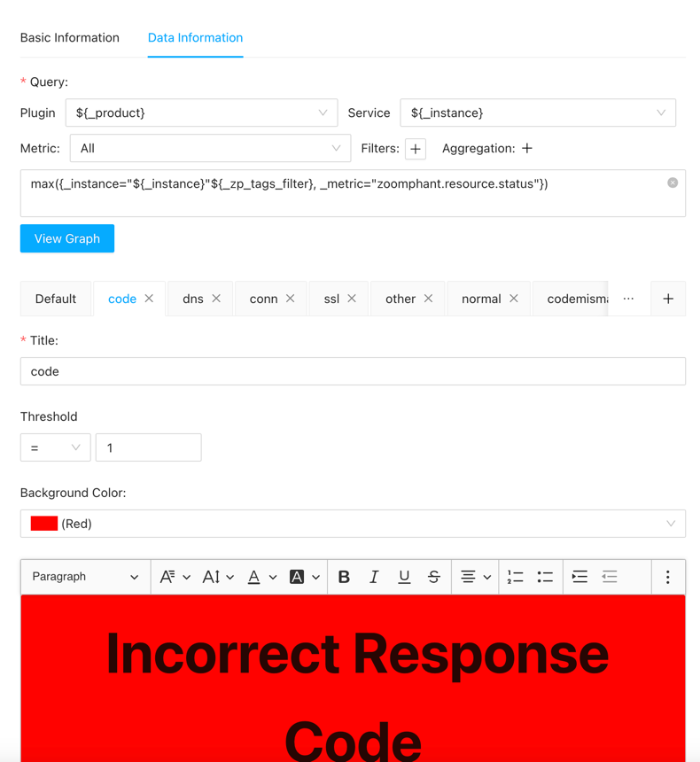Toggle bold formatting in editor toolbar
This screenshot has height=762, width=700.
point(344,577)
